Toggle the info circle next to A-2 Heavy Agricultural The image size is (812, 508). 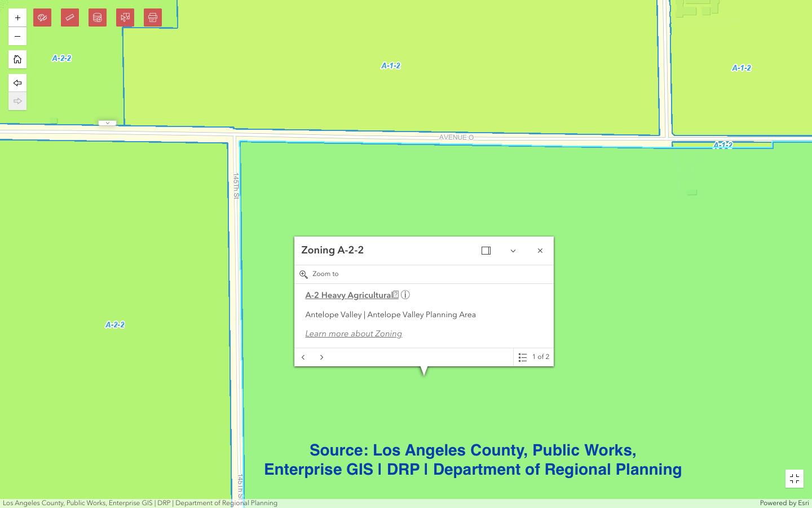405,295
